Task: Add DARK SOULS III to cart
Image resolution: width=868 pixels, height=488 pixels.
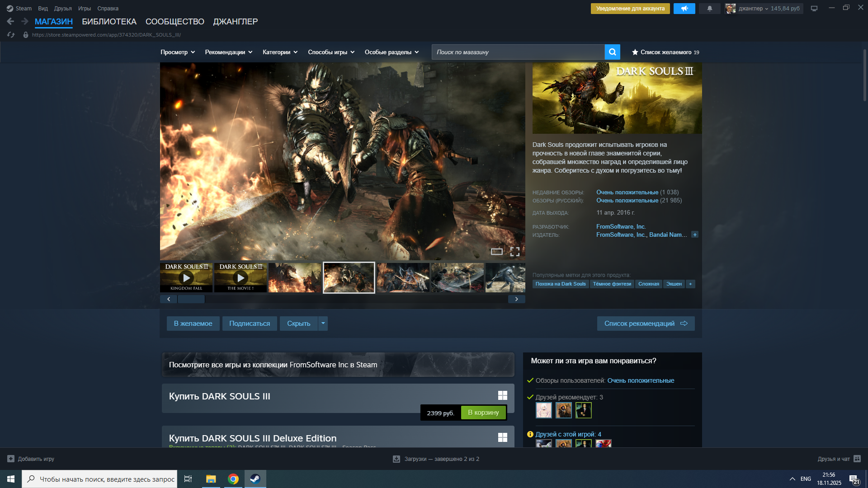Action: [x=483, y=413]
